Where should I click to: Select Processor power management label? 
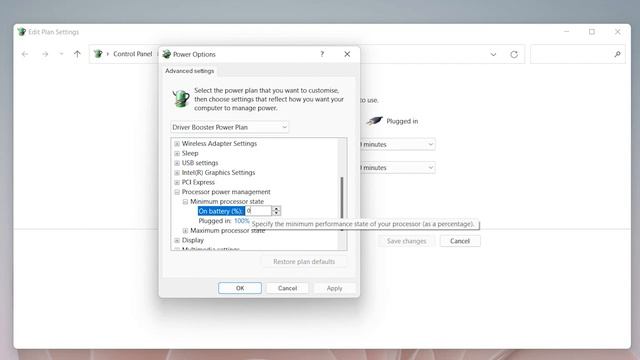pyautogui.click(x=226, y=192)
